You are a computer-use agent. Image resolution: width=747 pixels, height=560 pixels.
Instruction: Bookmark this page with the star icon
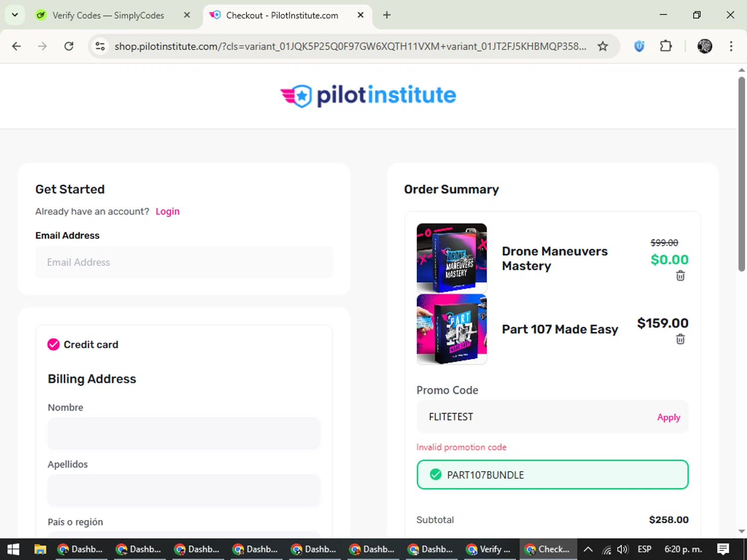(x=603, y=46)
